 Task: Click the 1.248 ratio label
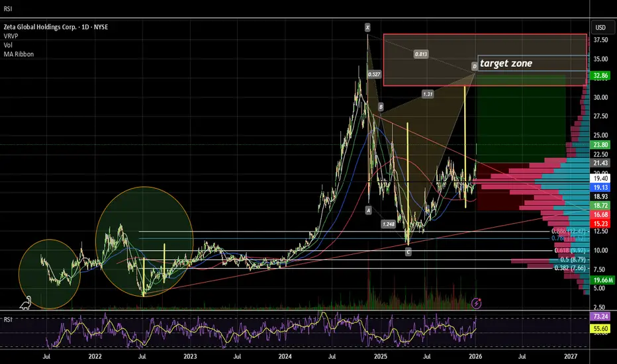[389, 224]
